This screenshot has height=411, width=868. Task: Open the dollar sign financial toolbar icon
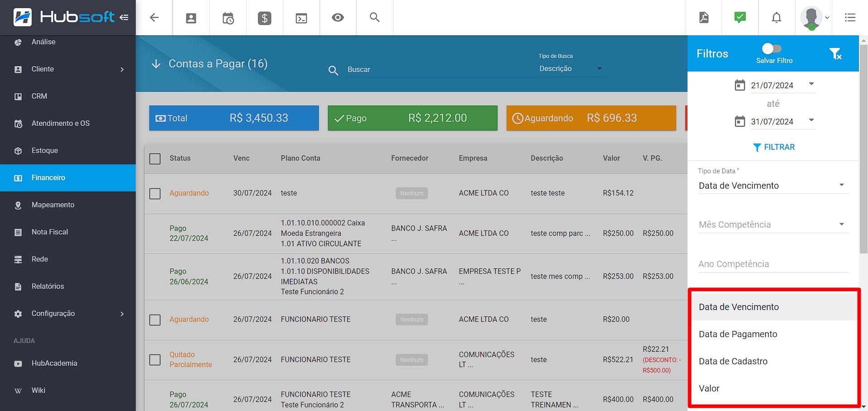[x=265, y=18]
